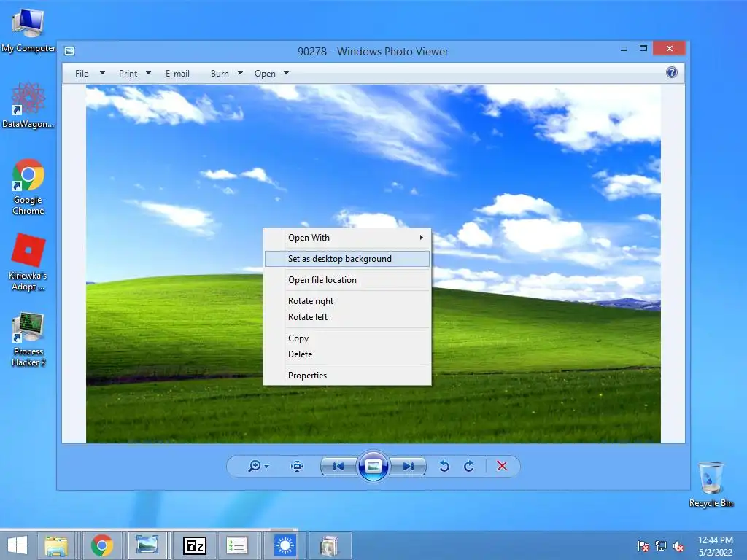
Task: Open 7-Zip from the taskbar
Action: [x=194, y=545]
